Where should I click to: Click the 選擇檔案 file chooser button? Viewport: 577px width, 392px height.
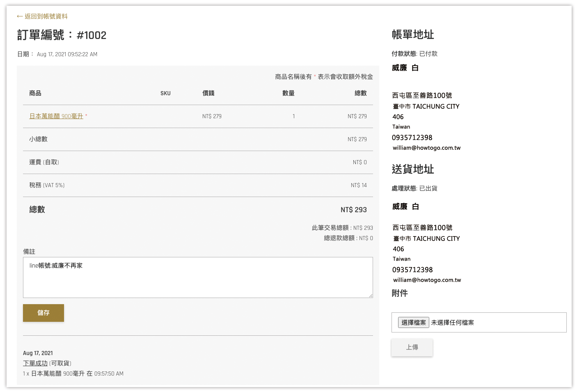pyautogui.click(x=414, y=323)
